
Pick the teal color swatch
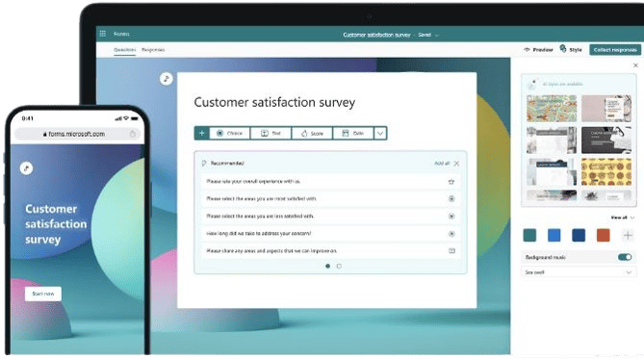pyautogui.click(x=529, y=236)
